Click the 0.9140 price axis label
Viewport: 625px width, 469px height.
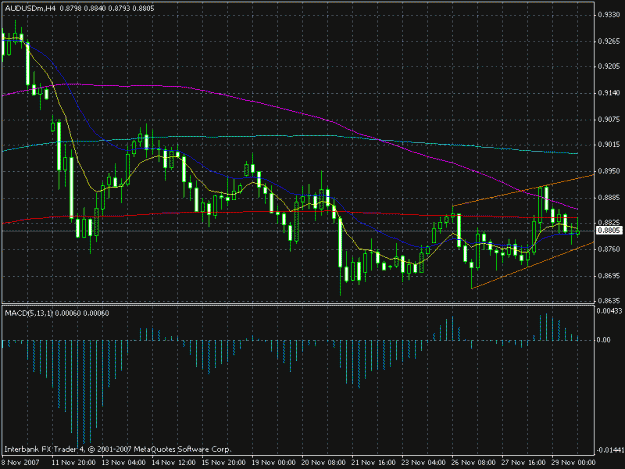[609, 93]
